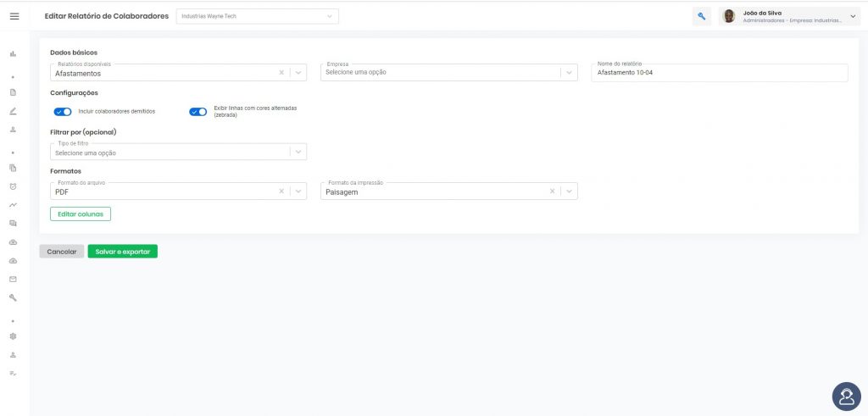Image resolution: width=868 pixels, height=416 pixels.
Task: Open the Industrias Wayne Tech company selector
Action: (x=258, y=17)
